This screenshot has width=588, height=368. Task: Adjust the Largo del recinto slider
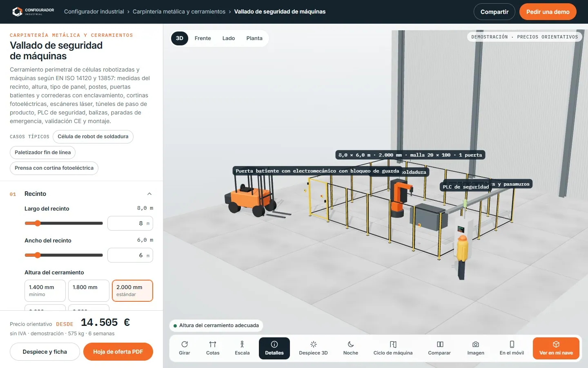point(64,223)
